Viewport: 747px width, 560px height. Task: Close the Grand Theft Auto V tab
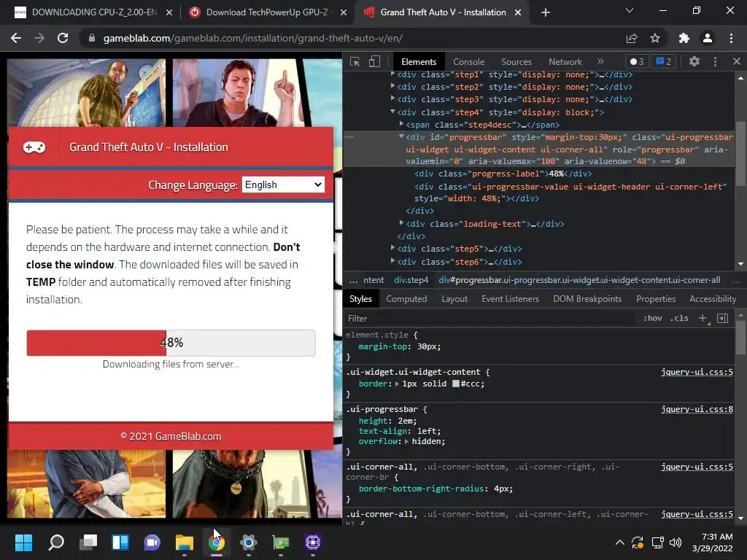[x=518, y=12]
